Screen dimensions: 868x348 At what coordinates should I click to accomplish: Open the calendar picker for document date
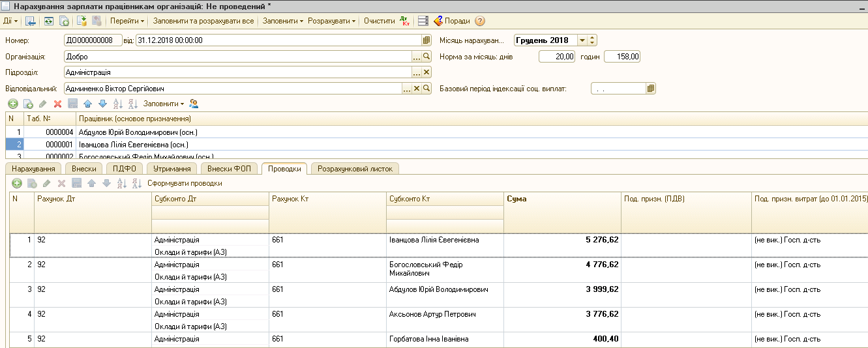point(427,40)
